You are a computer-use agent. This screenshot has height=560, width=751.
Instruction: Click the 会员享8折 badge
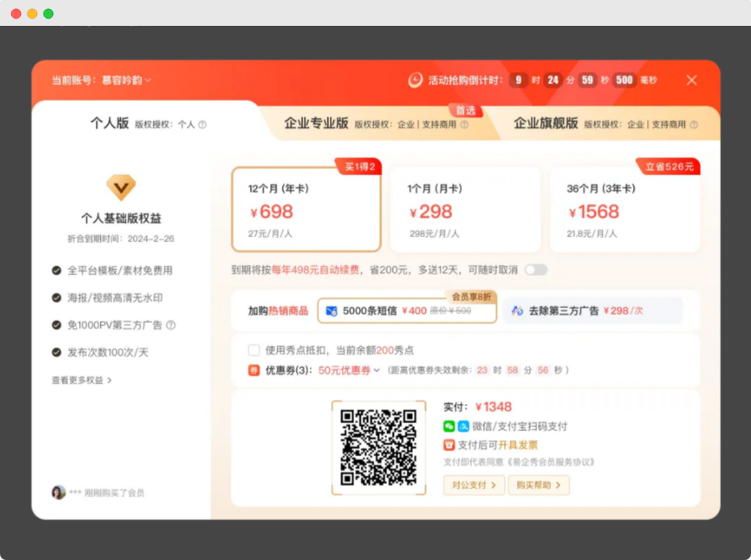pyautogui.click(x=471, y=297)
